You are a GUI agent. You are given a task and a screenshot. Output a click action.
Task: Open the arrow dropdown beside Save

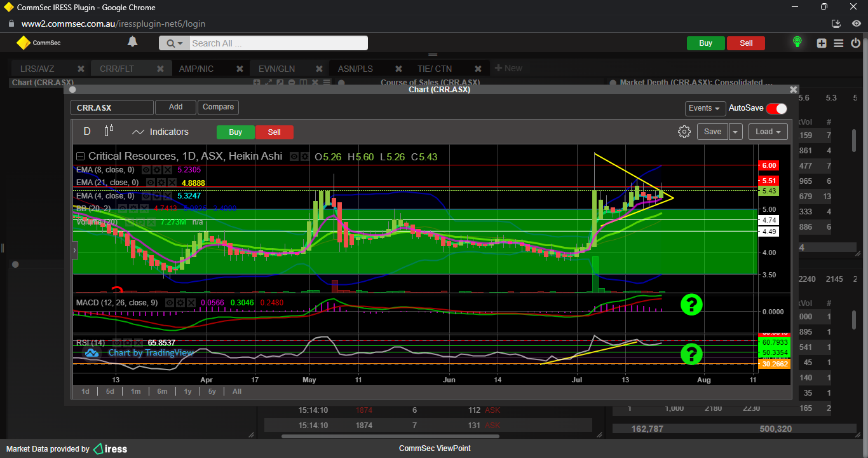coord(735,132)
